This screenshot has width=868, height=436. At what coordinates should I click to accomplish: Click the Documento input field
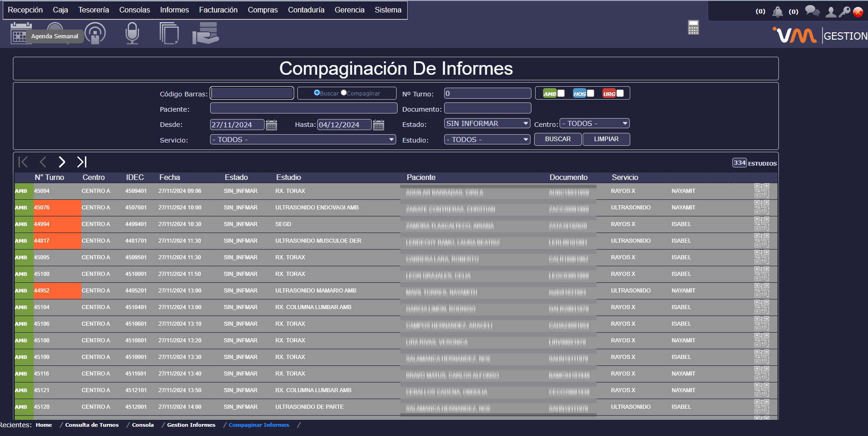coord(488,108)
